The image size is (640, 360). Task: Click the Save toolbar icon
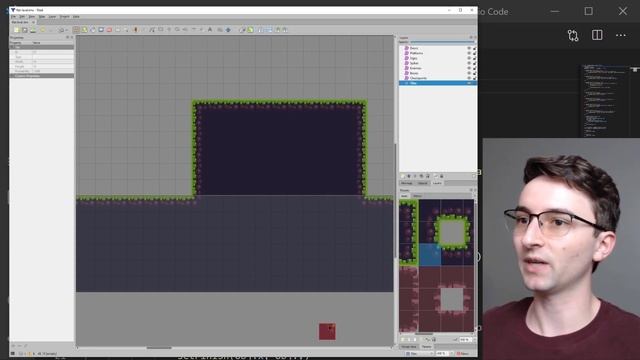click(33, 30)
